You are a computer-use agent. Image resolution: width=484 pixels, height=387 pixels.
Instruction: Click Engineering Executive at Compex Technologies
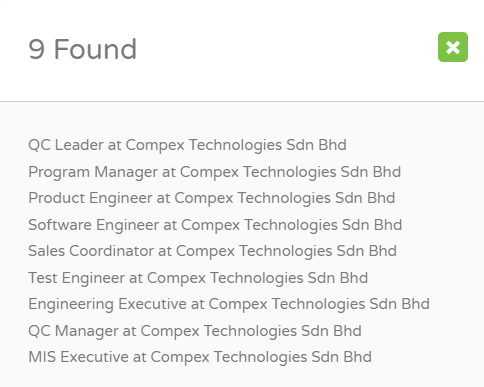[229, 304]
